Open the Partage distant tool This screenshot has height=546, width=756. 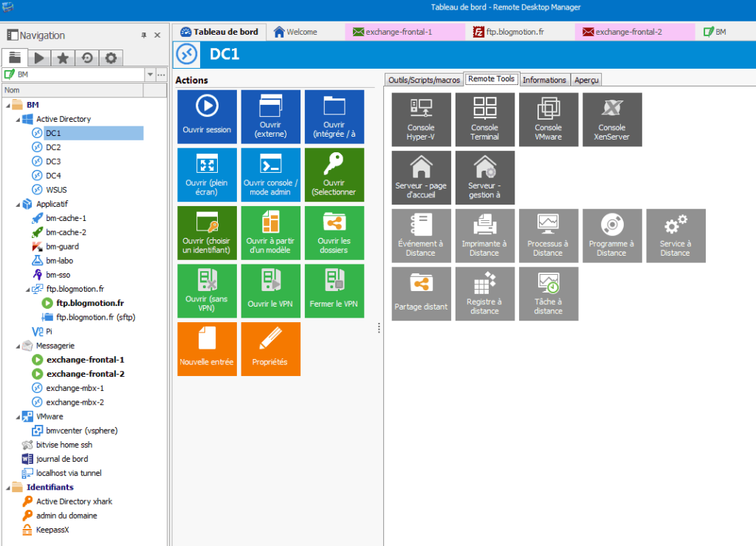[x=421, y=293]
